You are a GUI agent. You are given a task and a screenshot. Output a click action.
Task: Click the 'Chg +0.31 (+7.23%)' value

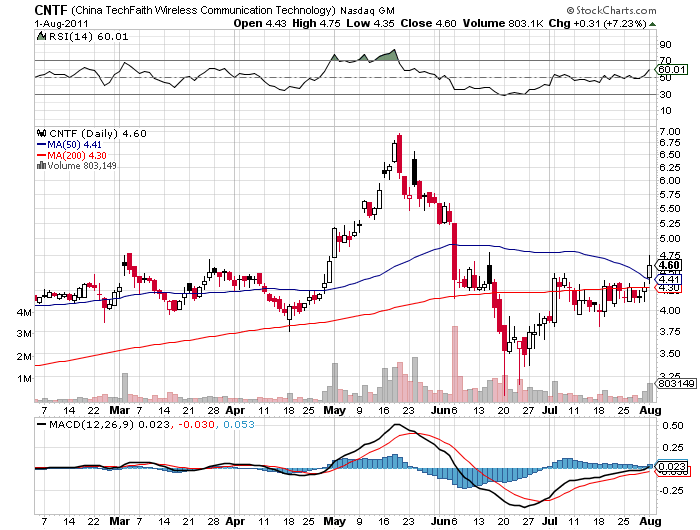tap(598, 23)
